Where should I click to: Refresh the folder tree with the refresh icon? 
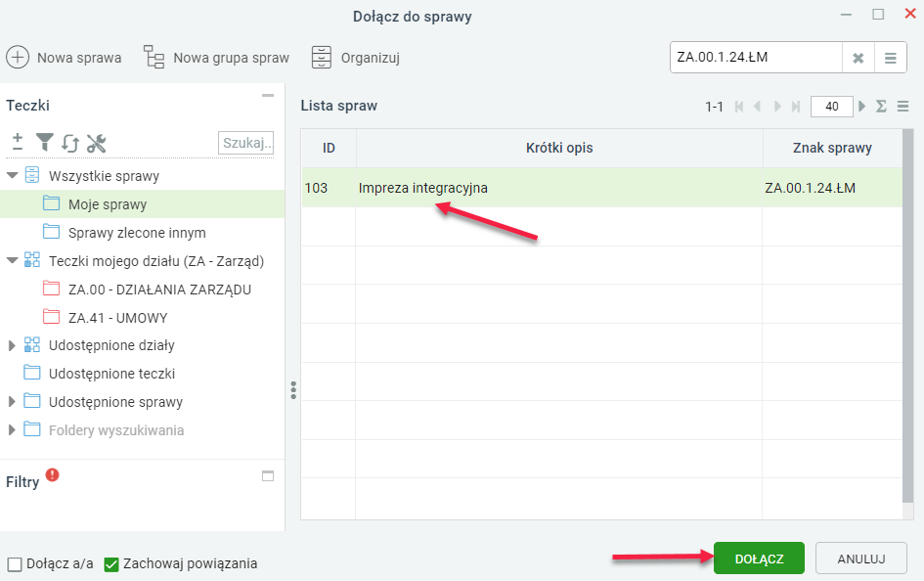pyautogui.click(x=70, y=143)
